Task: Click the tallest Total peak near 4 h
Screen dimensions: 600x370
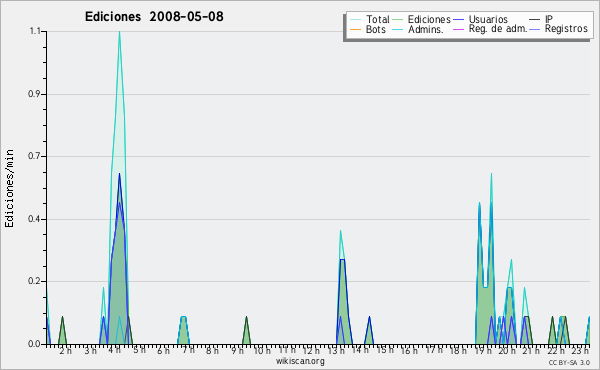Action: pyautogui.click(x=119, y=32)
